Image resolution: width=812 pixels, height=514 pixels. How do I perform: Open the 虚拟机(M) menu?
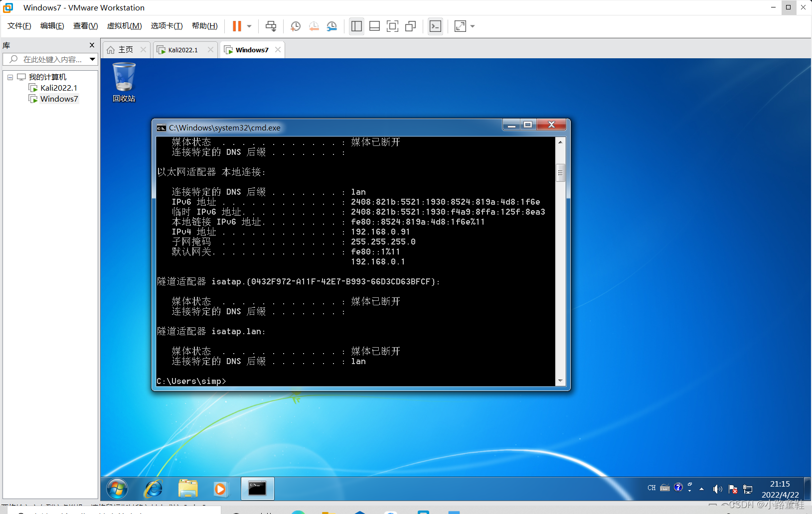coord(125,26)
